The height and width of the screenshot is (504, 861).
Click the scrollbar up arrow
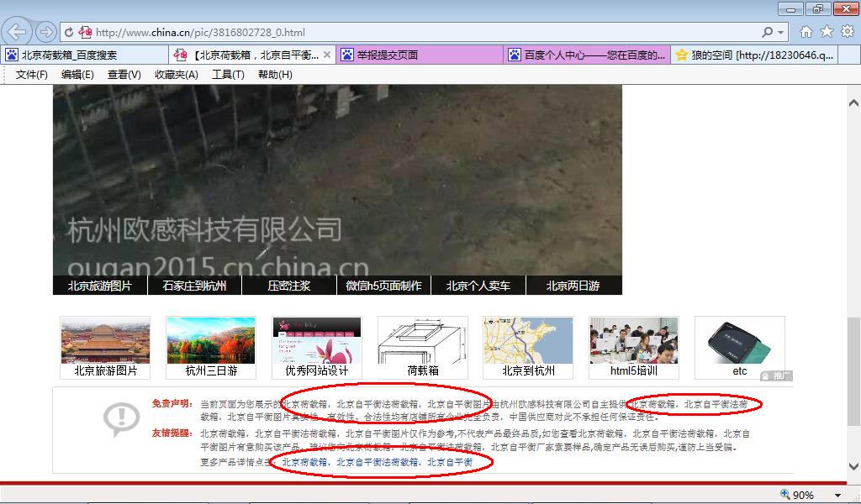853,102
